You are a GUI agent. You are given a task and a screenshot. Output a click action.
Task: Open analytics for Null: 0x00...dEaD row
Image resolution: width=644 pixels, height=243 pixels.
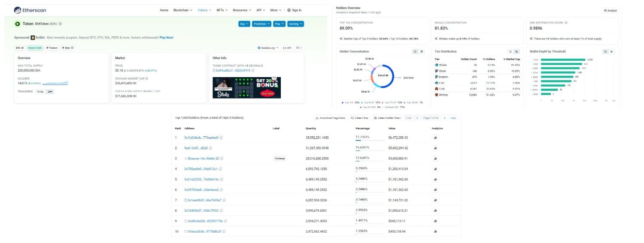click(x=435, y=148)
